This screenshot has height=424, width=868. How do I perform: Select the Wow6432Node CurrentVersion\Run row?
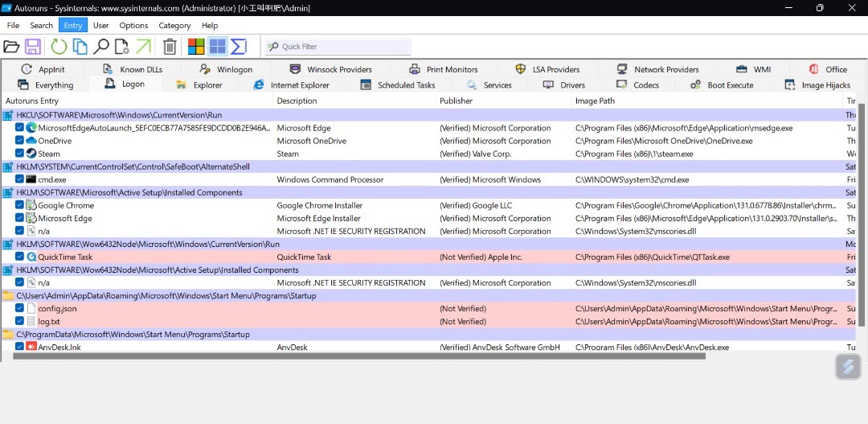point(429,244)
